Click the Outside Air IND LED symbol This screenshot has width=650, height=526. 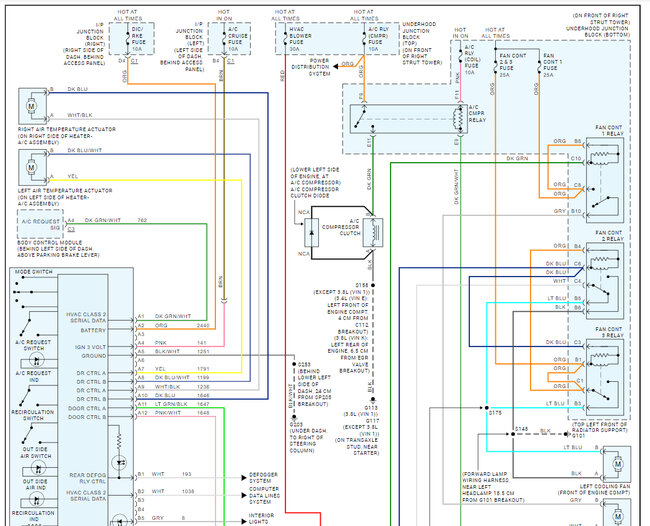coord(37,469)
